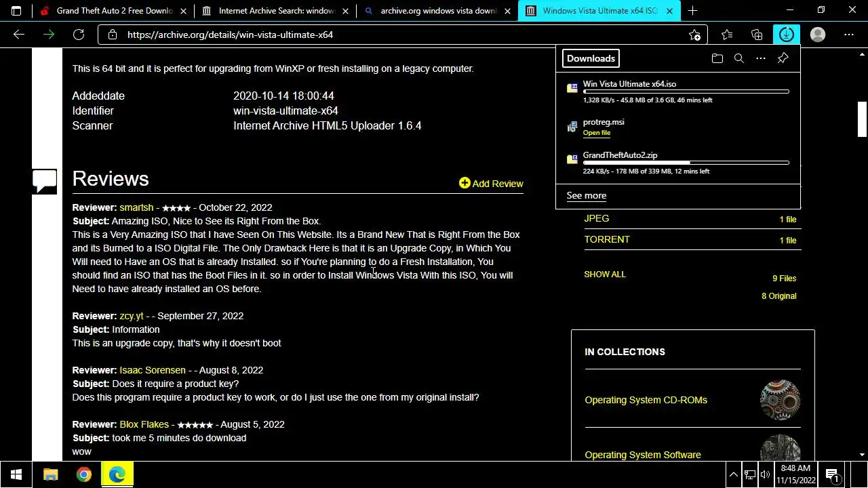The image size is (868, 488).
Task: Open Operating System CD-ROMs collection
Action: pos(646,400)
